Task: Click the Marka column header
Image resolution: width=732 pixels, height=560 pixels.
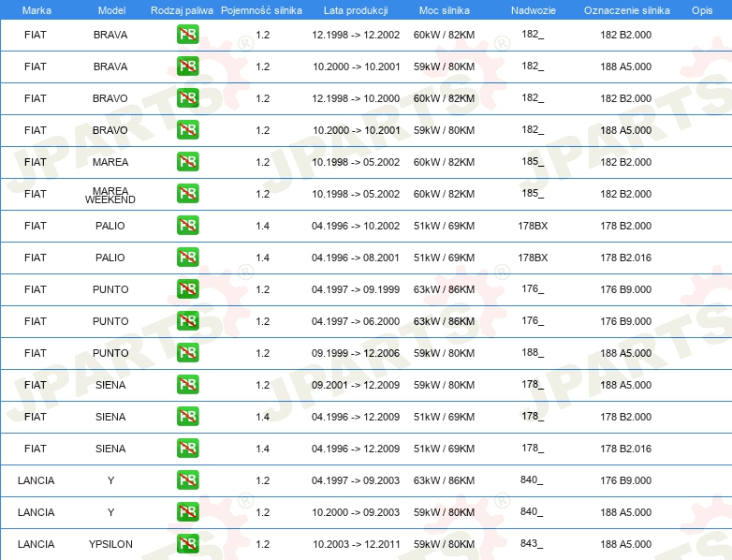Action: point(37,10)
